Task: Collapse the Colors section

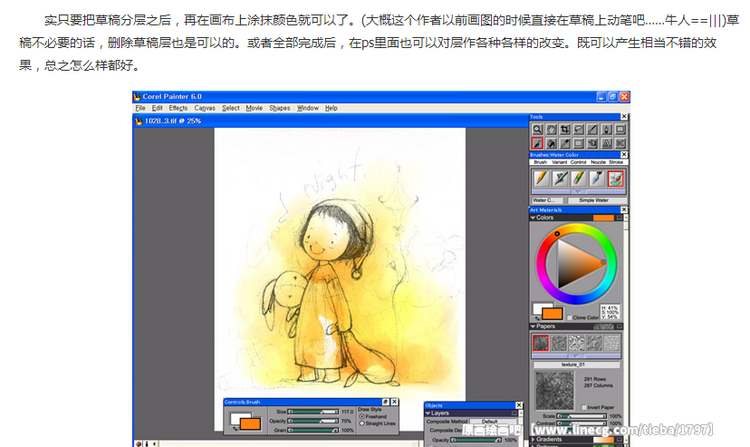Action: tap(532, 218)
